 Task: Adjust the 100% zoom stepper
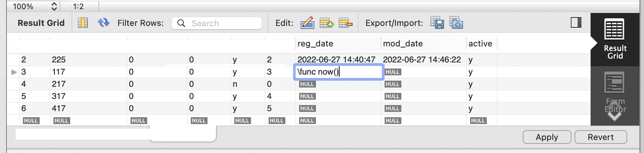point(54,6)
